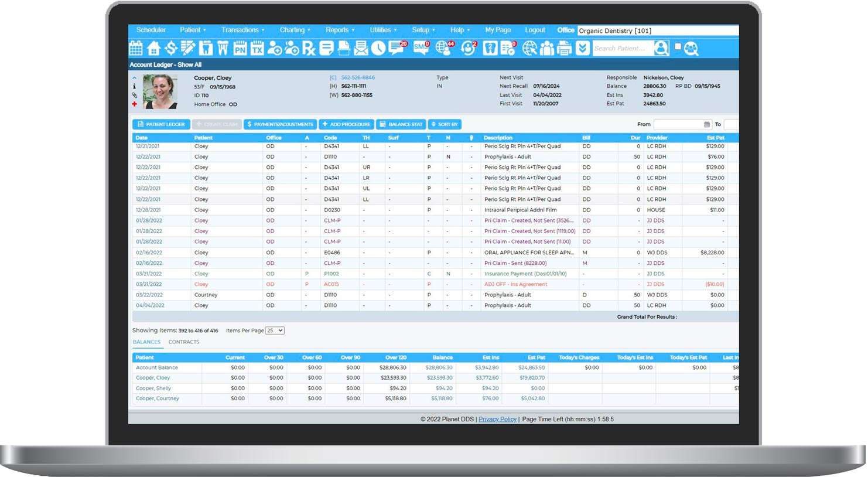Open the Transactions menu dropdown
Screen dimensions: 868x477
[242, 30]
